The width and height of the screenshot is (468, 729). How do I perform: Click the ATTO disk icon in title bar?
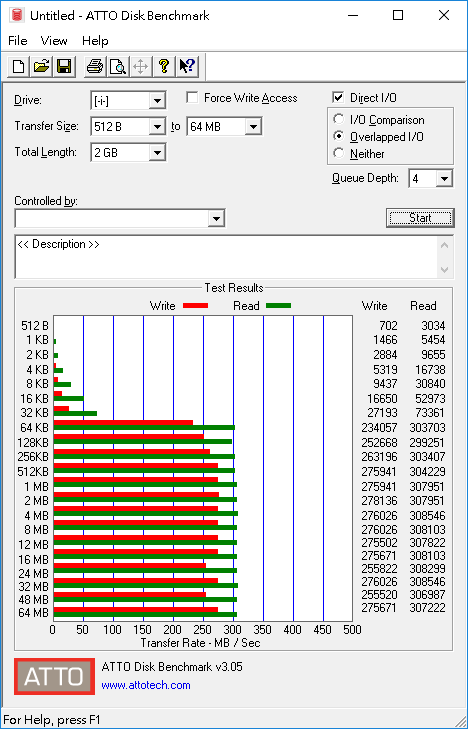click(17, 15)
